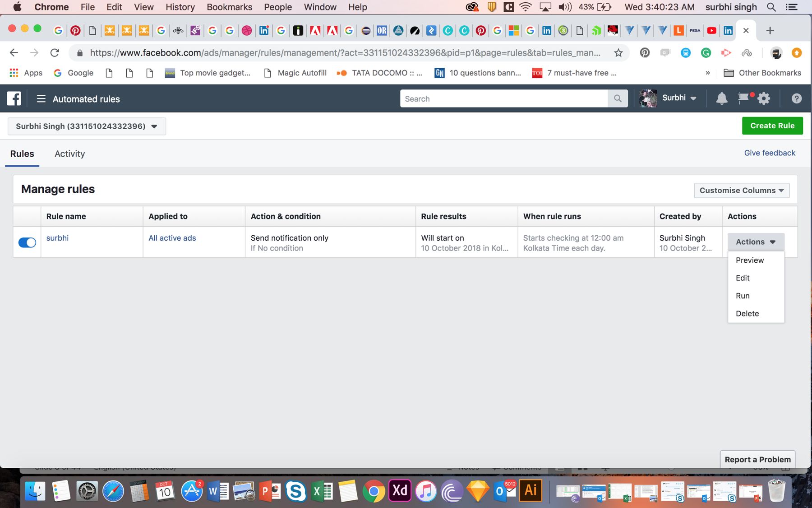
Task: Select Edit from the Actions menu
Action: point(756,278)
